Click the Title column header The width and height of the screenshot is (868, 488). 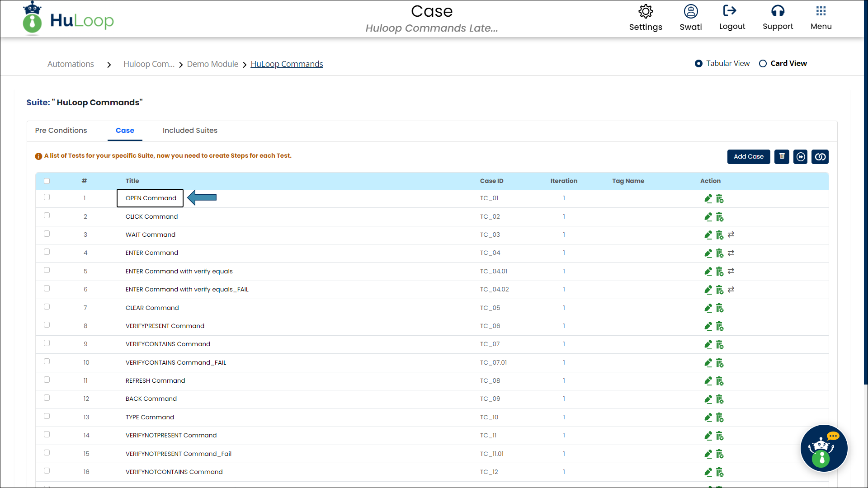pos(132,181)
